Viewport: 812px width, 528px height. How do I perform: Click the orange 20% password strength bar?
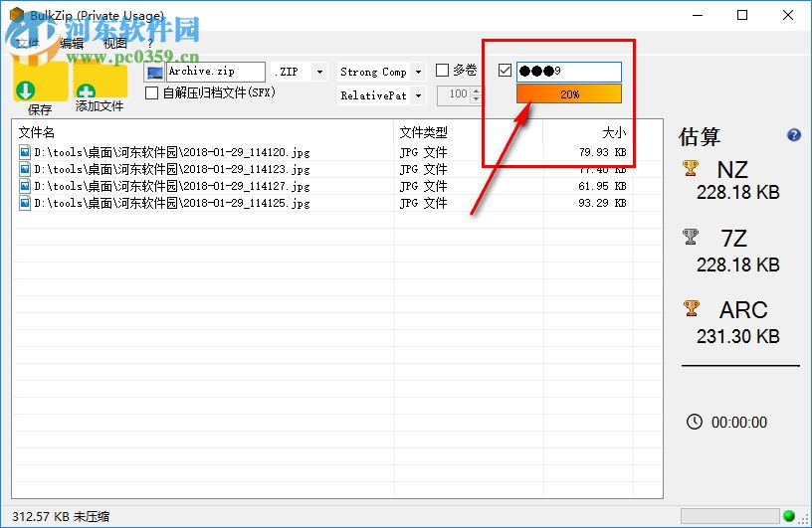(x=569, y=93)
